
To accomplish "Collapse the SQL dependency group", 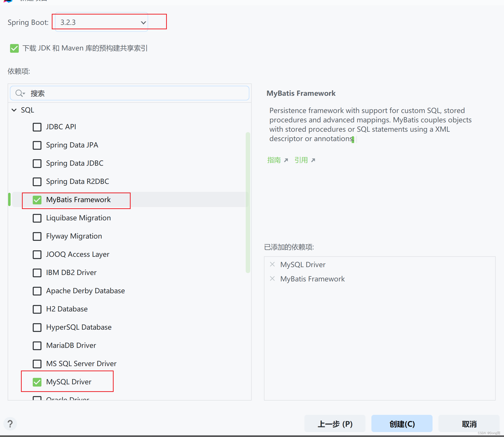I will tap(14, 110).
